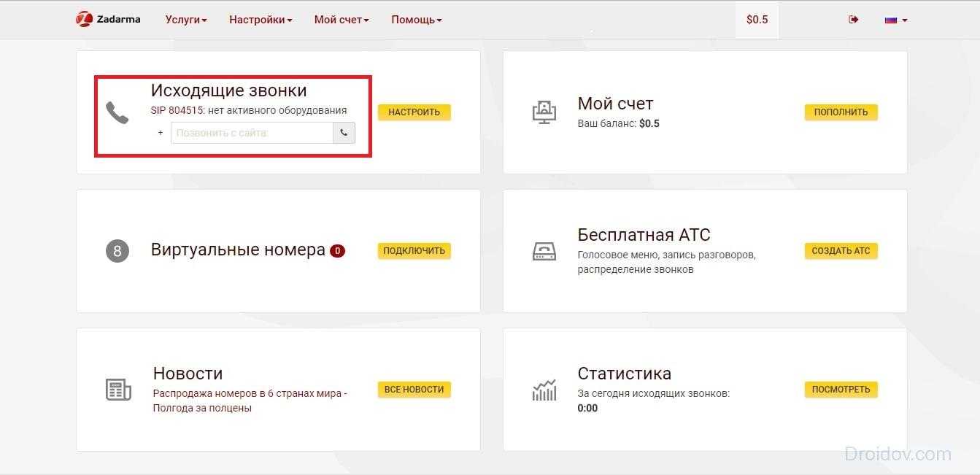This screenshot has width=980, height=475.
Task: Open the Russian flag language selector
Action: click(x=895, y=20)
